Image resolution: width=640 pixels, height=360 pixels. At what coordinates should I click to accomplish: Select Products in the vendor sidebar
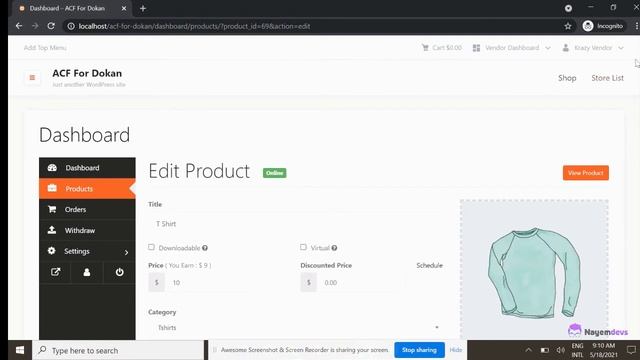[87, 189]
